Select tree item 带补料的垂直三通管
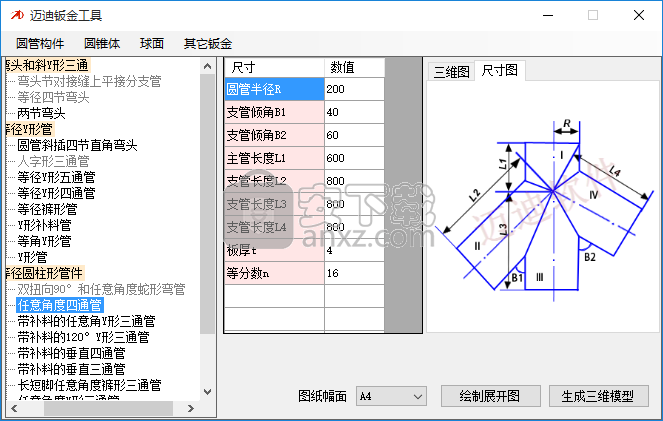 pos(71,369)
